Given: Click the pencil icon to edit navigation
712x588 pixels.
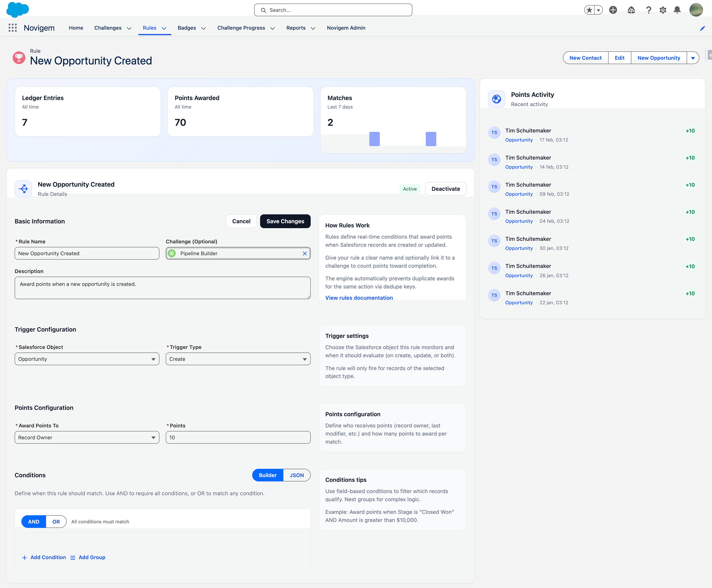Looking at the screenshot, I should pyautogui.click(x=702, y=28).
